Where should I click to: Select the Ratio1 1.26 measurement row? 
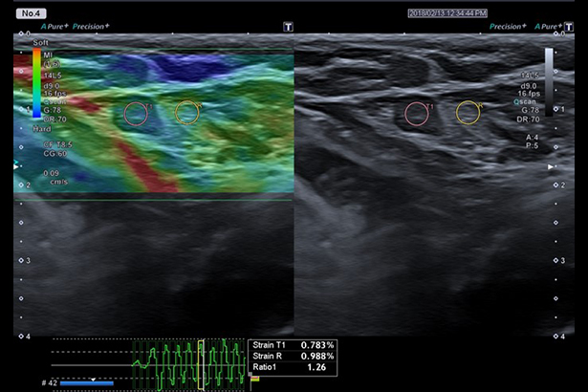(x=287, y=366)
